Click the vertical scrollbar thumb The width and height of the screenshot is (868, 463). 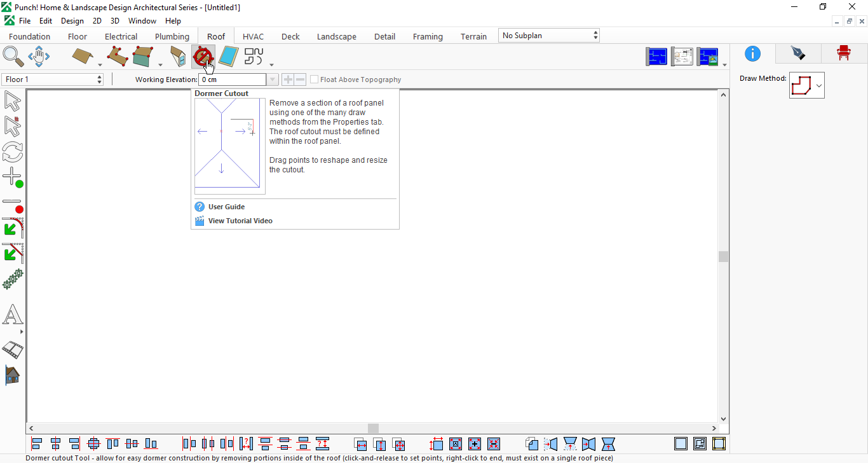[723, 256]
